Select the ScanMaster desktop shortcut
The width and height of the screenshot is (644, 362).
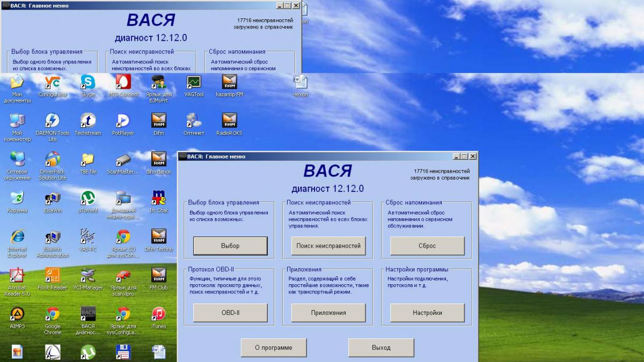tap(123, 162)
